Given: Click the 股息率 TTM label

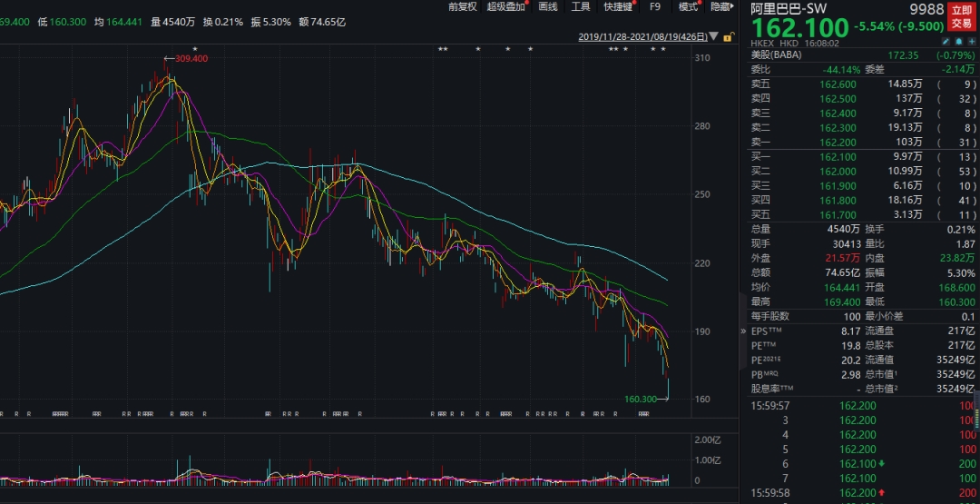Looking at the screenshot, I should 772,389.
